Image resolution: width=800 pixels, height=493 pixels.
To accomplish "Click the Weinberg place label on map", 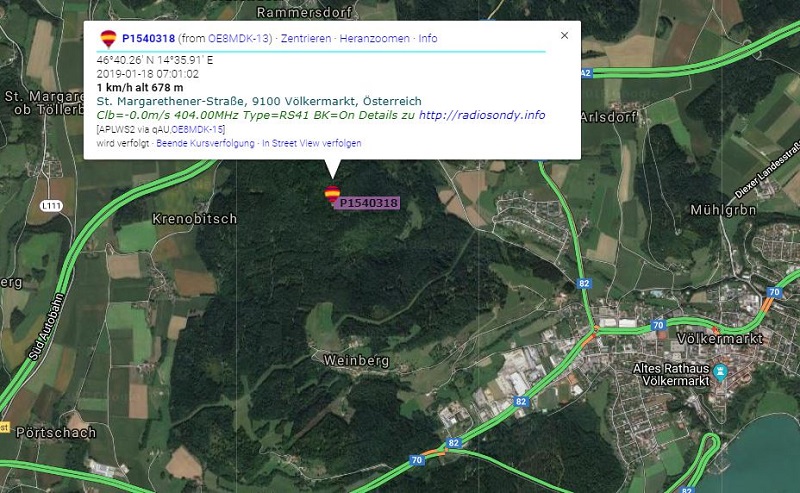I will [356, 361].
